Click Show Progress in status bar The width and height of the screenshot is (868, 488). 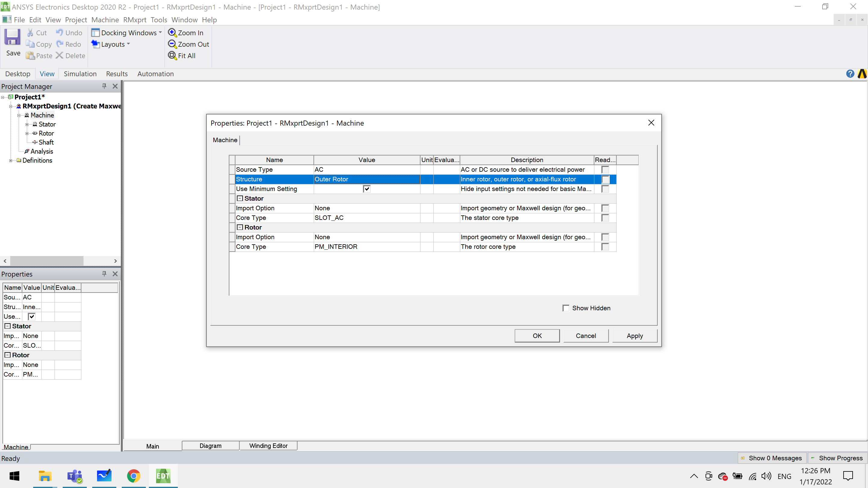(x=837, y=458)
